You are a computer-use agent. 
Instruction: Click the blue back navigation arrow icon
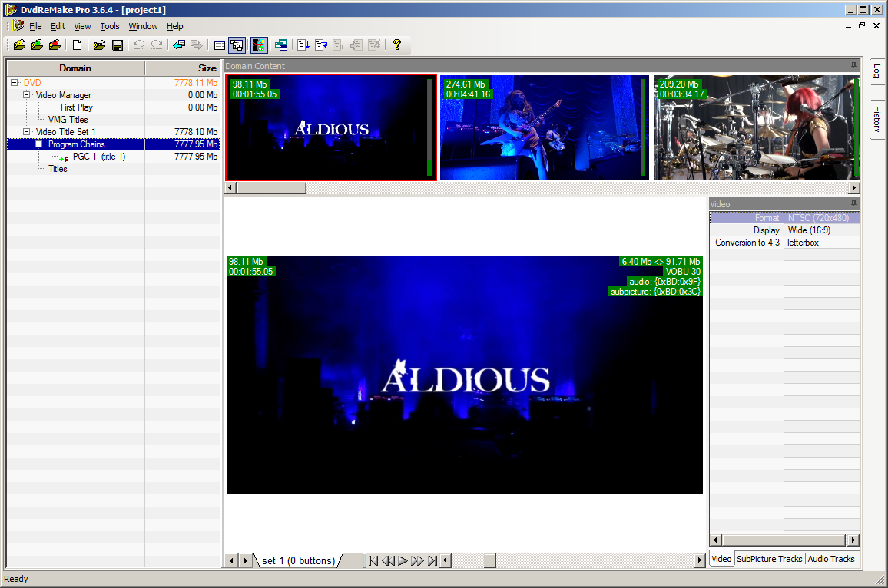(178, 45)
